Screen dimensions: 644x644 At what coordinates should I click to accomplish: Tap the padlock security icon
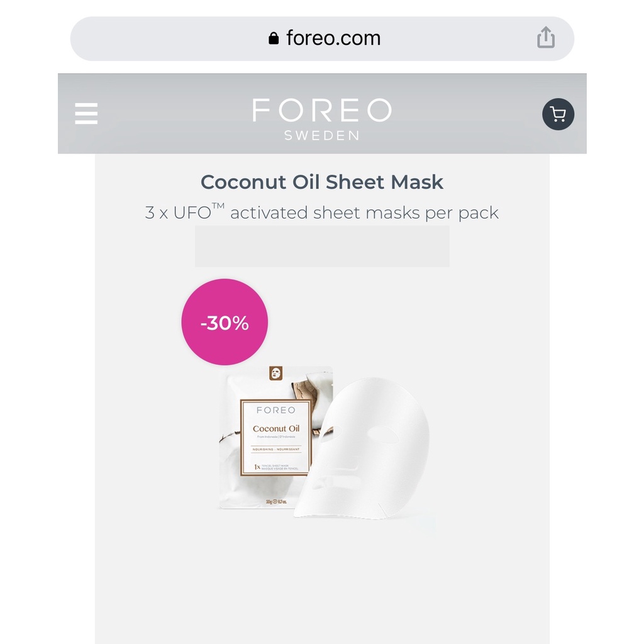tap(274, 38)
